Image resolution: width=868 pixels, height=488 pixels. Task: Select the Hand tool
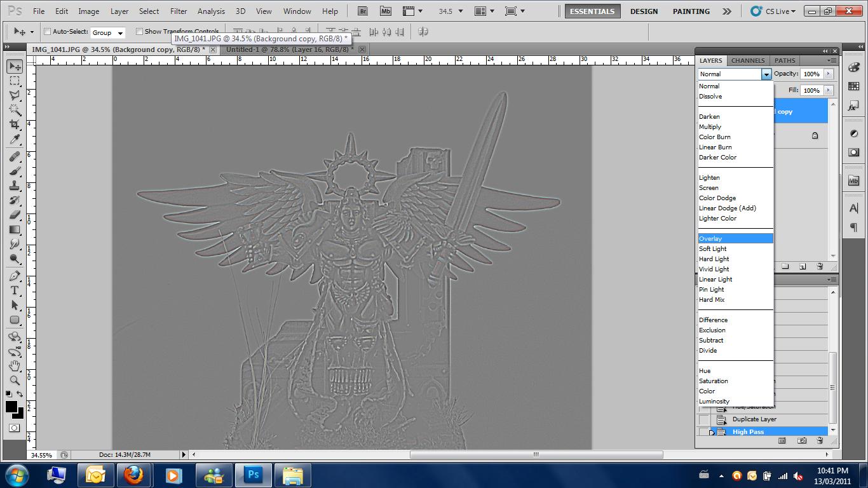(x=15, y=366)
